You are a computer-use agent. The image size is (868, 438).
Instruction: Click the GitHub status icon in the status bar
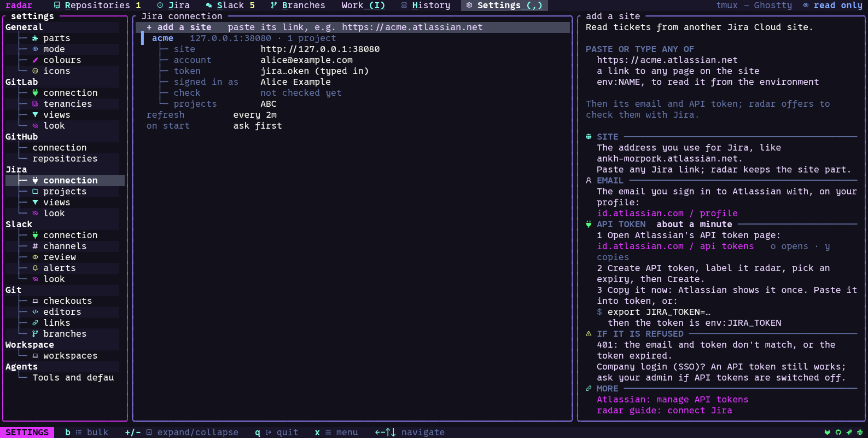(838, 433)
